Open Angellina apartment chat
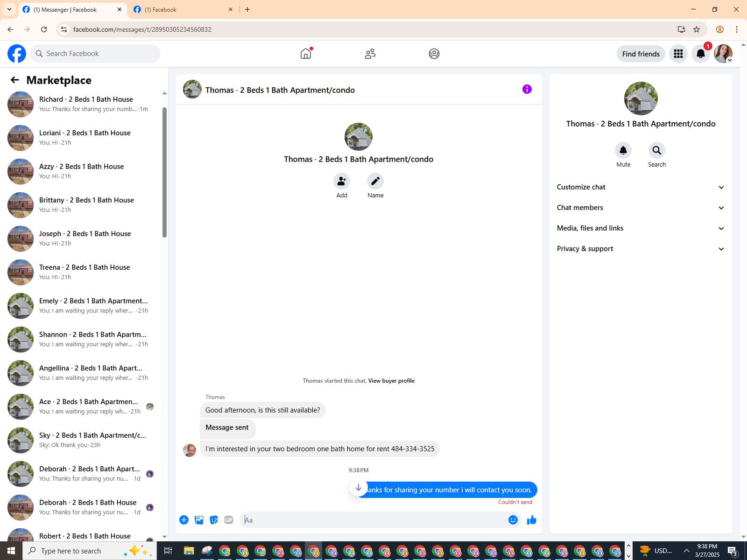 (x=81, y=373)
